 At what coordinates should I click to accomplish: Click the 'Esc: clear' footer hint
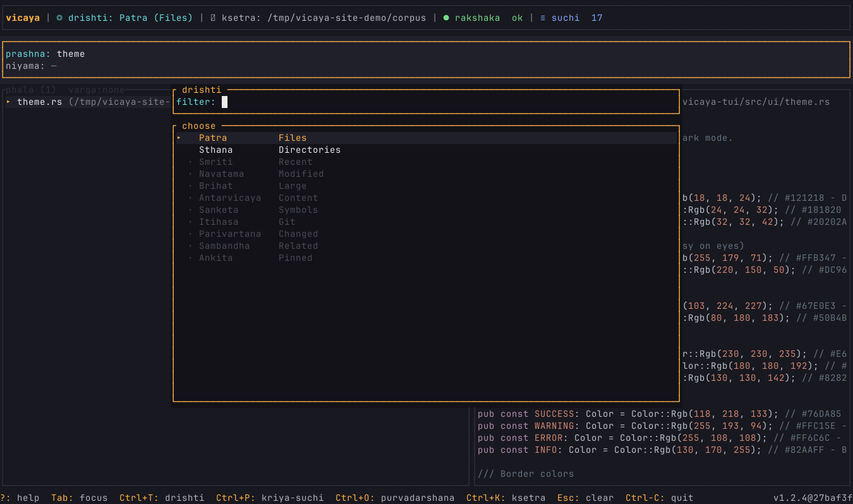click(586, 498)
